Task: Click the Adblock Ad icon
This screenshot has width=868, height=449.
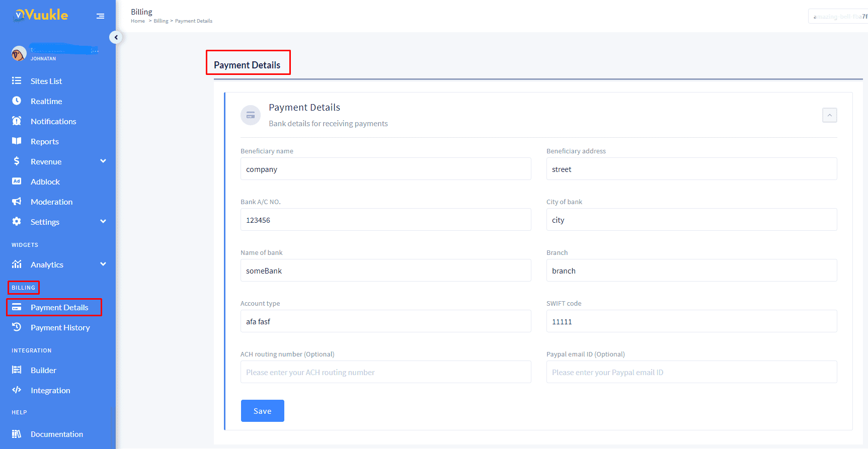Action: coord(17,182)
